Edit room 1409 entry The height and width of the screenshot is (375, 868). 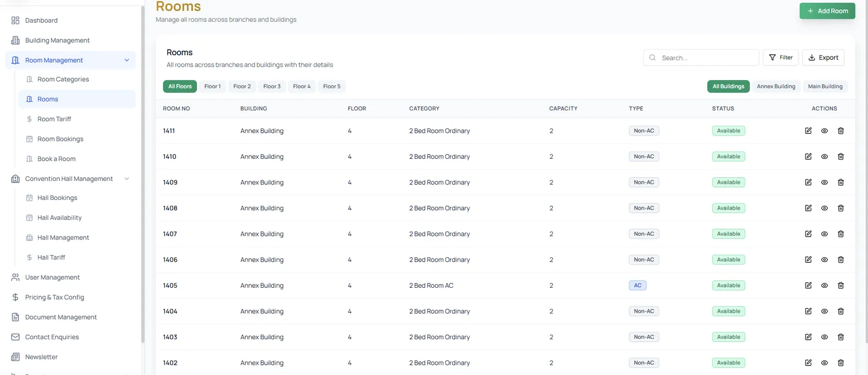(808, 182)
